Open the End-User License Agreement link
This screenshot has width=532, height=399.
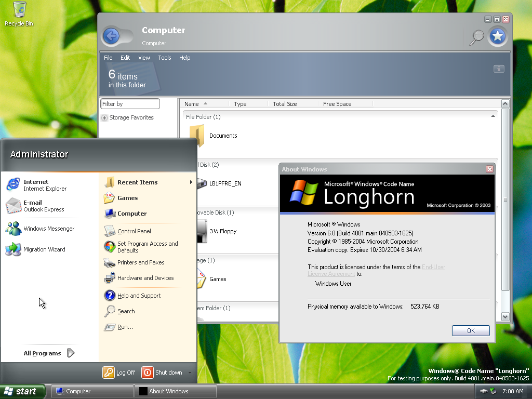point(433,267)
